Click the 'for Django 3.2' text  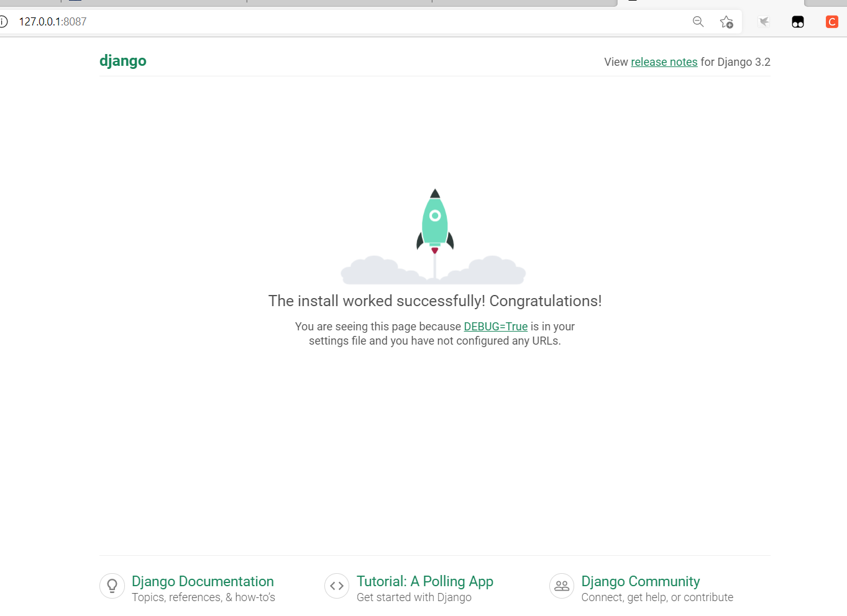point(736,62)
